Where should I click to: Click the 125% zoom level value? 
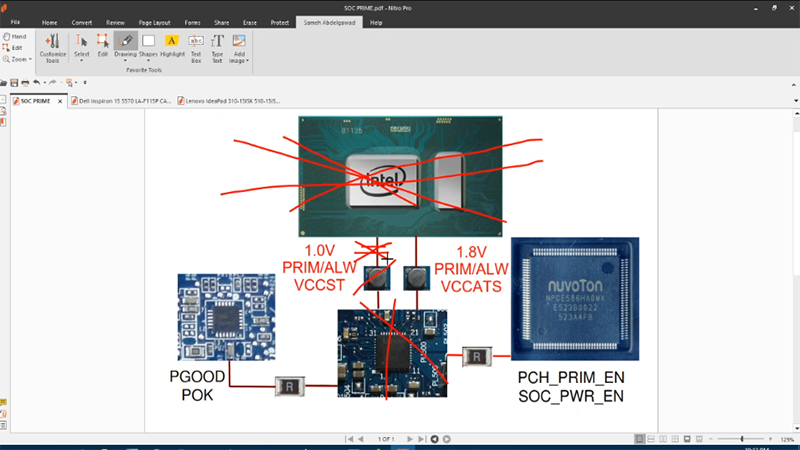pos(787,439)
